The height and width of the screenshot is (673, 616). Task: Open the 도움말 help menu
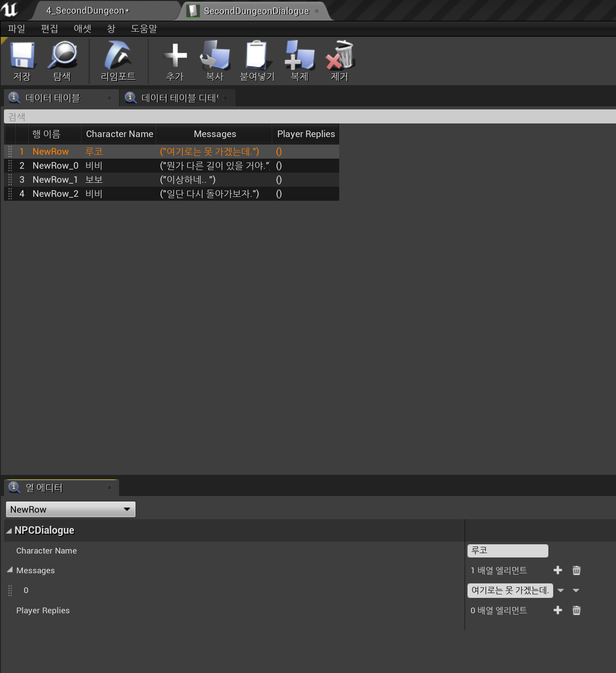[144, 29]
